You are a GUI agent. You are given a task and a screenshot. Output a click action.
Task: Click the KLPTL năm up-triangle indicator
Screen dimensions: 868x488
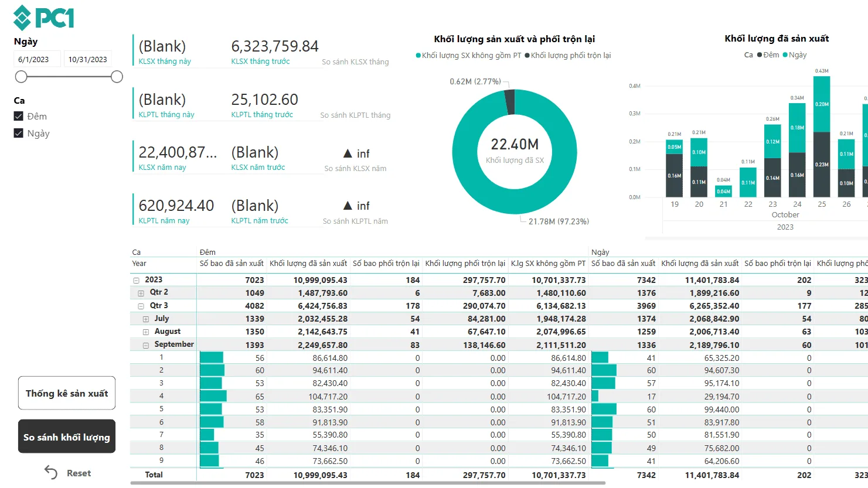click(x=348, y=206)
